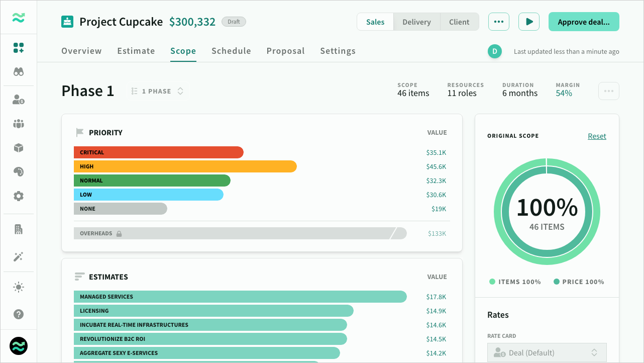This screenshot has height=363, width=644.
Task: Open the team members group icon
Action: tap(19, 124)
